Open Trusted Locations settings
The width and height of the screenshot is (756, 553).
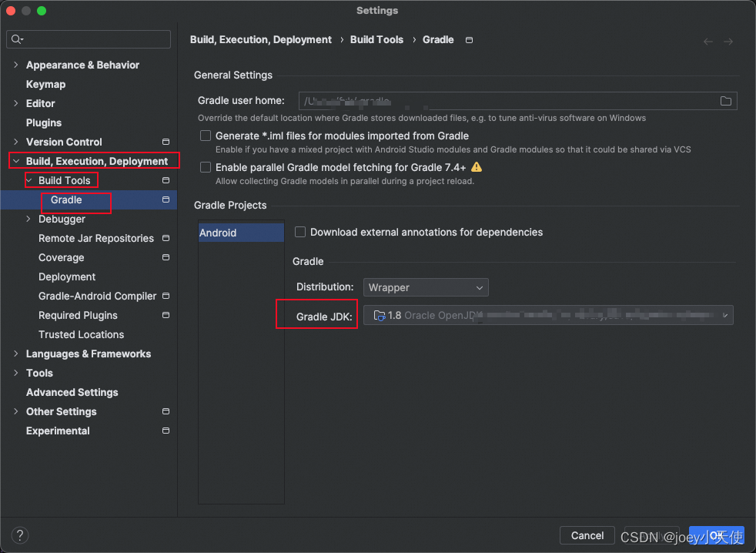click(x=81, y=334)
